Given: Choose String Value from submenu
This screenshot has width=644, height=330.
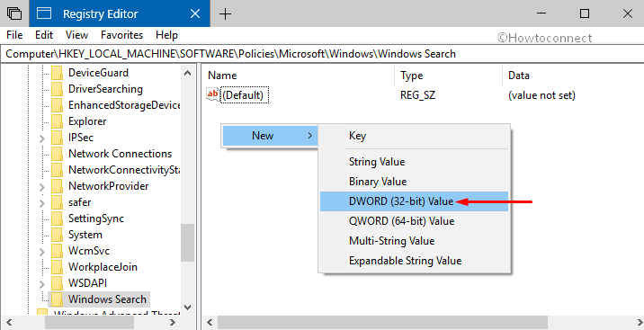Looking at the screenshot, I should [x=414, y=162].
